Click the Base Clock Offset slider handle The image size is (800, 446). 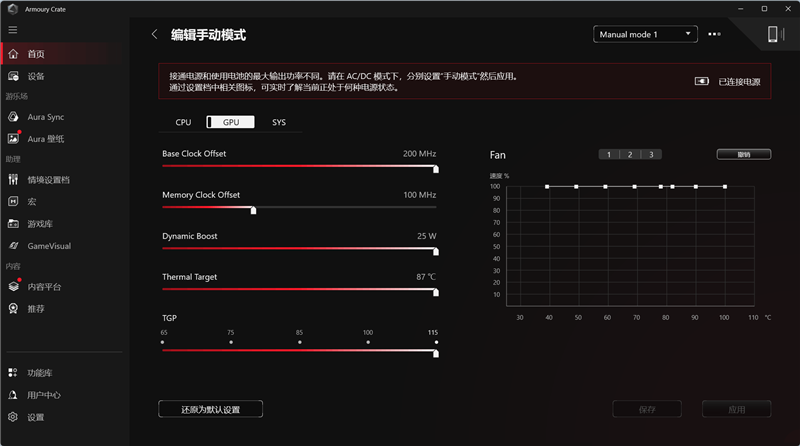pos(436,169)
